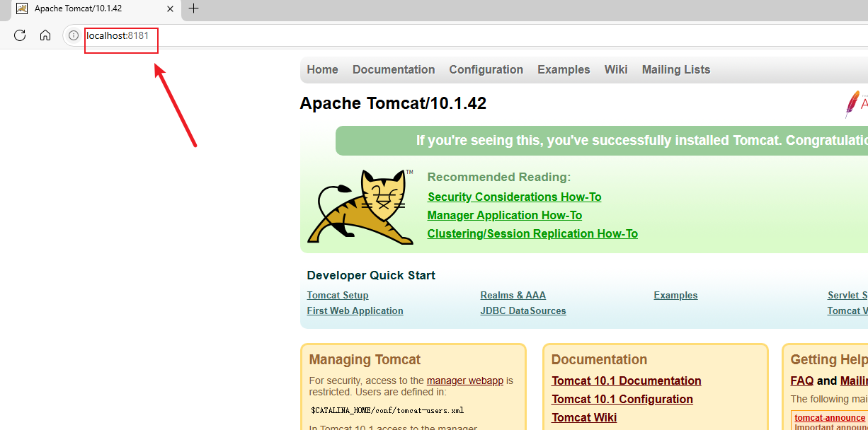Click the Recommended Reading heading
This screenshot has width=868, height=430.
coord(499,177)
